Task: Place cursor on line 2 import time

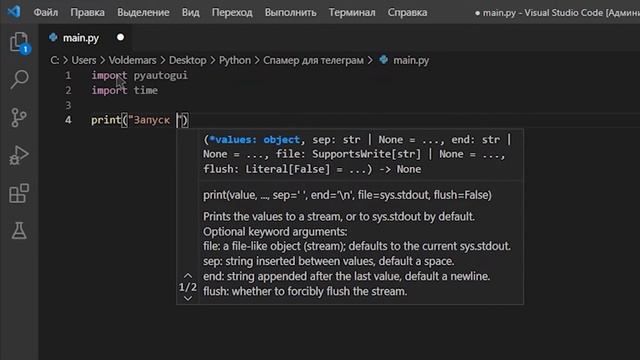Action: click(x=124, y=90)
